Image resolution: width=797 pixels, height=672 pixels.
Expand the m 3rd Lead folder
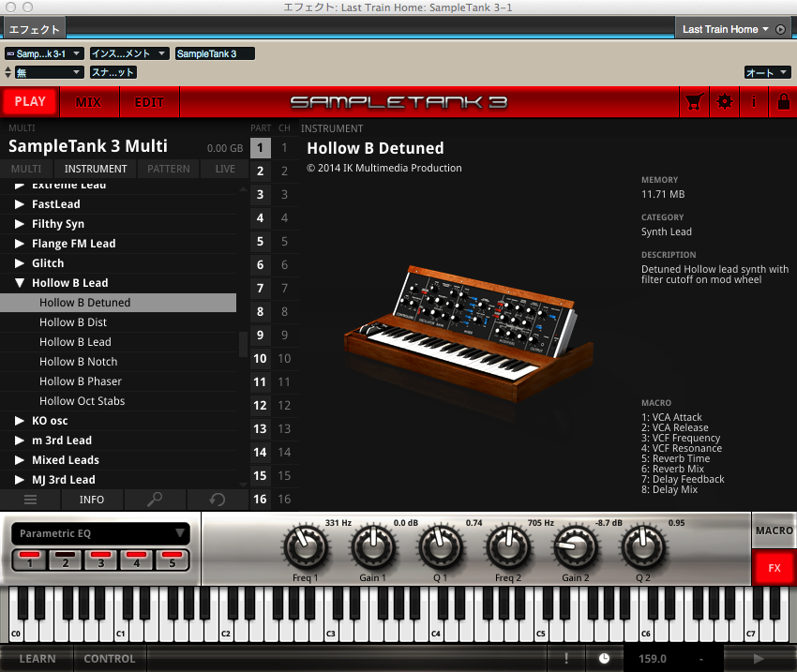click(x=20, y=441)
